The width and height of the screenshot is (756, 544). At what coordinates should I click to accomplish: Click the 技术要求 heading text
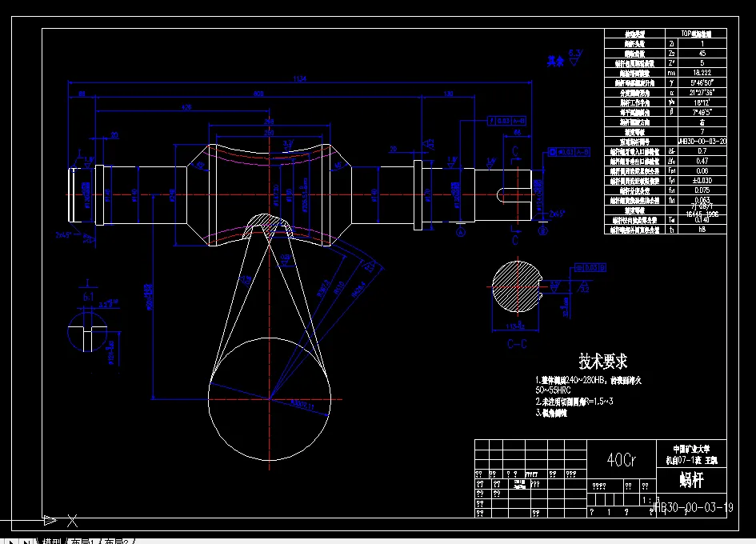[602, 361]
